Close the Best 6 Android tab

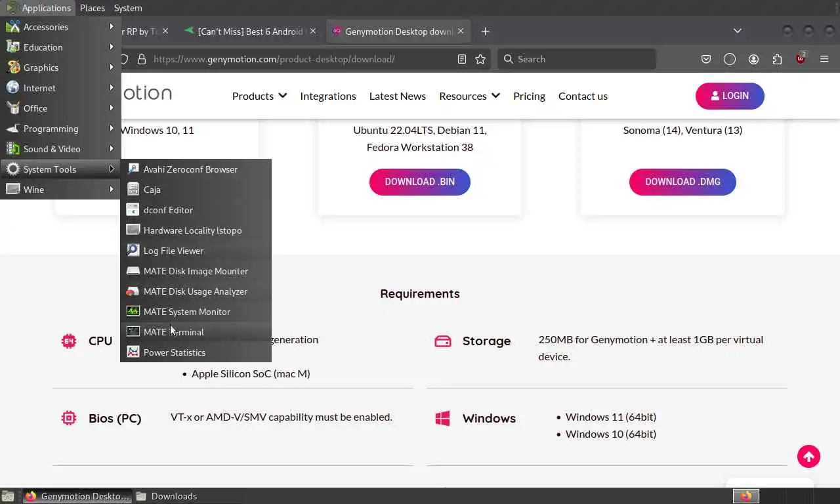[x=313, y=31]
